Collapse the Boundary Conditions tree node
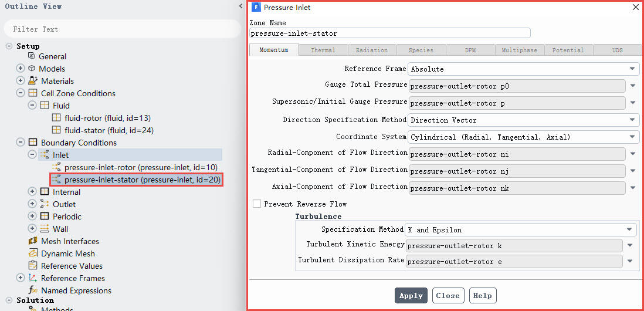This screenshot has width=644, height=311. tap(21, 143)
